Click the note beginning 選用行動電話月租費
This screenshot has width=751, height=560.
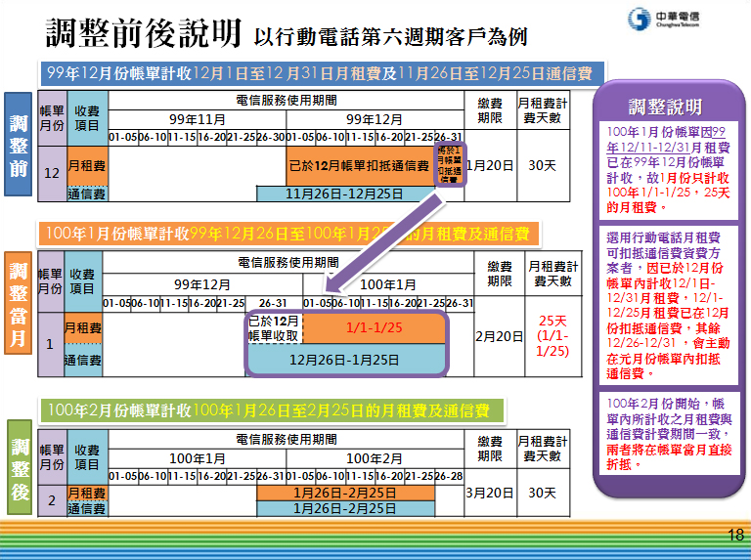pos(669,305)
